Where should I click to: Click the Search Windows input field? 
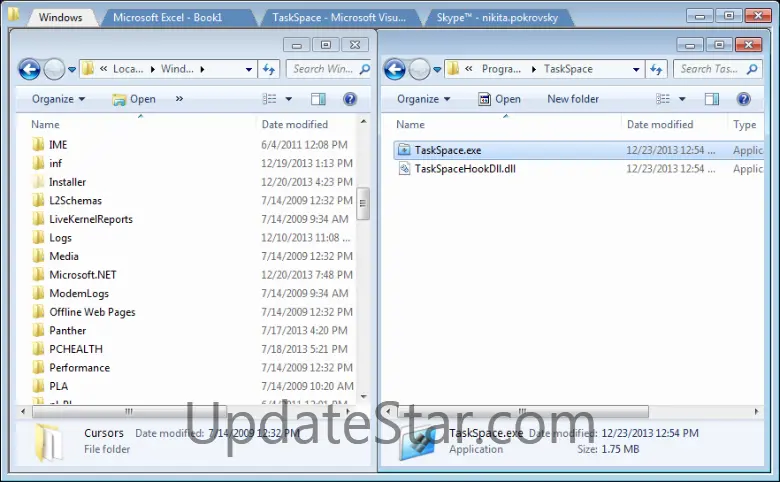[x=328, y=69]
